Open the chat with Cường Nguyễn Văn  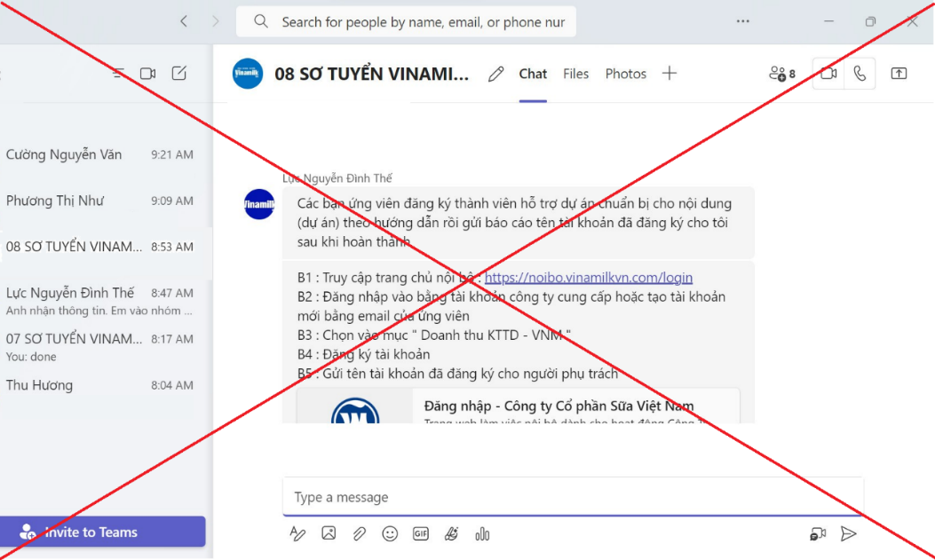click(x=99, y=154)
